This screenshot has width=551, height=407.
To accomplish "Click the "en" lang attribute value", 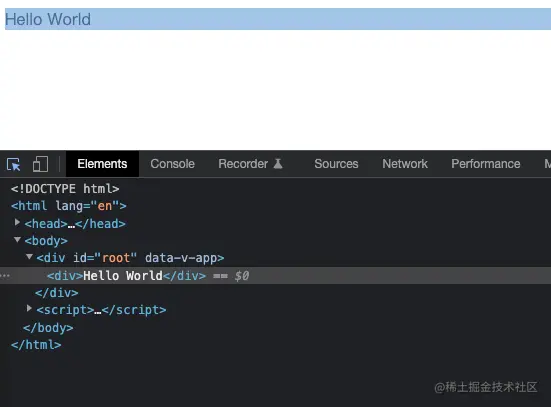I will pos(105,206).
